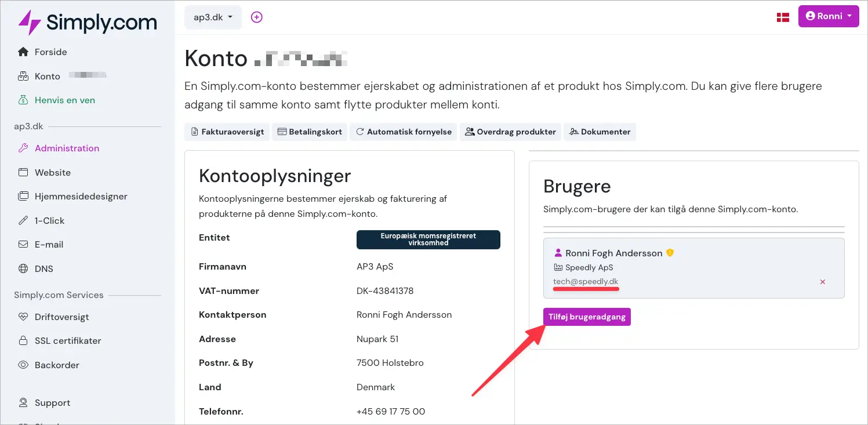Image resolution: width=868 pixels, height=425 pixels.
Task: Open the Fakturaoversigt page
Action: point(227,132)
